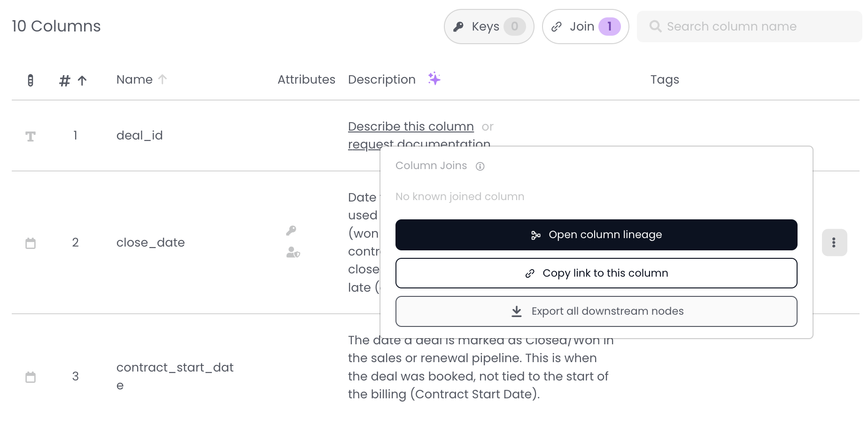Click the key attribute icon on close_date
Screen dimensions: 868x434
291,230
